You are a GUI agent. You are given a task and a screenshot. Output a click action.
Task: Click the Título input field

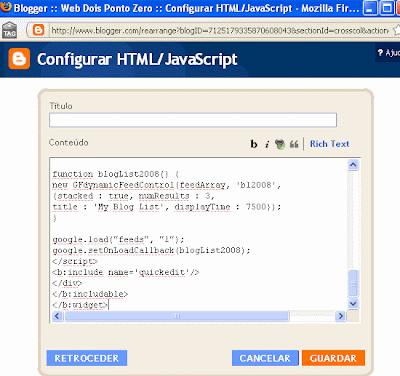point(193,120)
